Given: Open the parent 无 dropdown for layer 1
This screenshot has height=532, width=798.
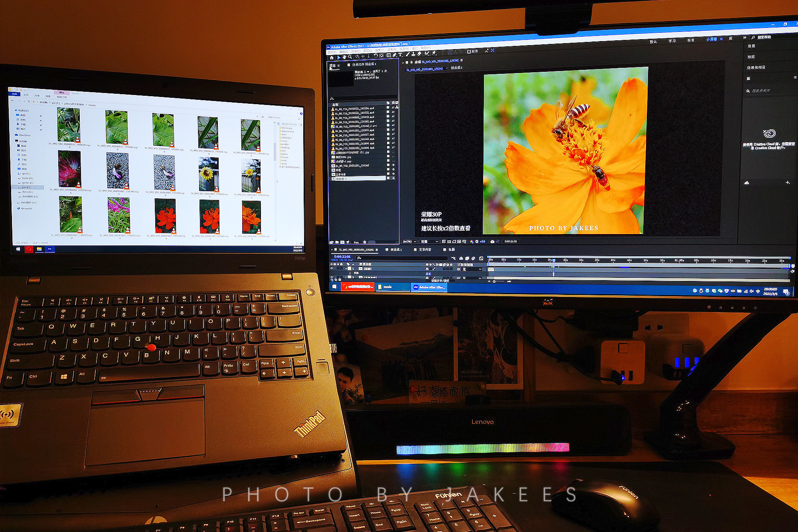Looking at the screenshot, I should (471, 269).
